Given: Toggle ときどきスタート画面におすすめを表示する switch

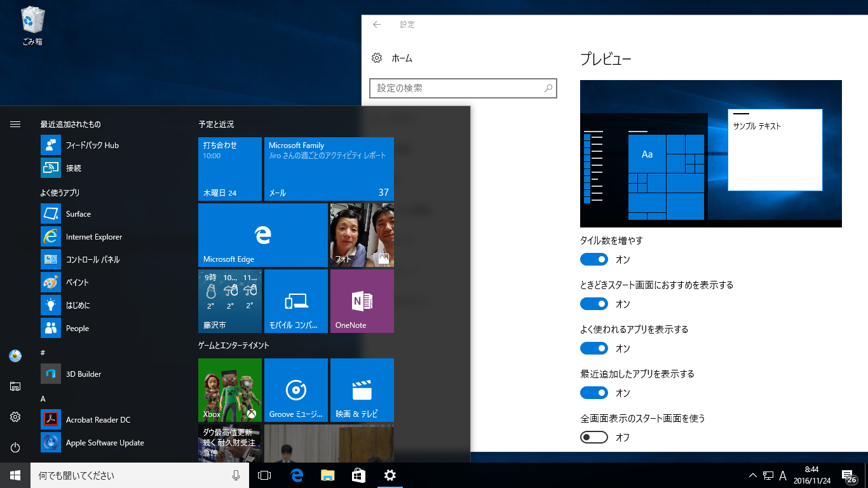Looking at the screenshot, I should tap(594, 304).
